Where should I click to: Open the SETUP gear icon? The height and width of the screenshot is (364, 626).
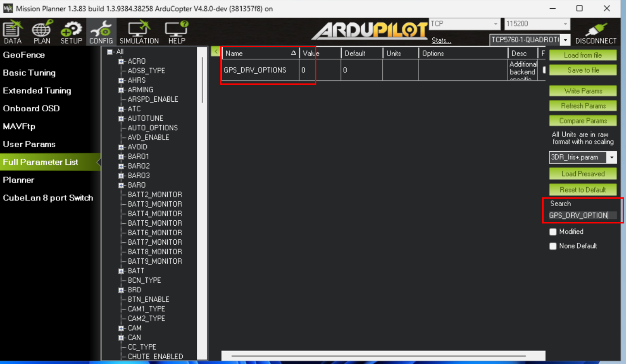(x=71, y=32)
